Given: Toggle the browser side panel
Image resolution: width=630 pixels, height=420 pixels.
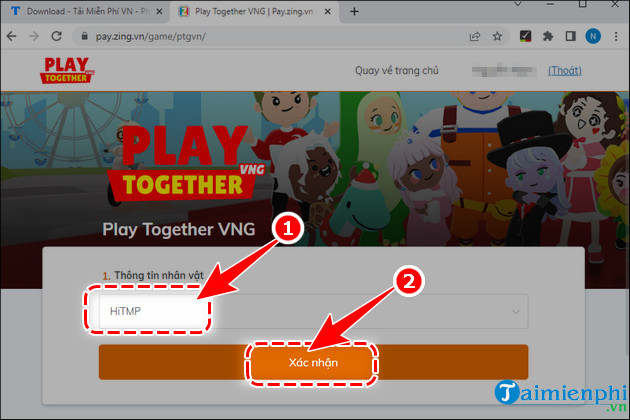Looking at the screenshot, I should 571,36.
